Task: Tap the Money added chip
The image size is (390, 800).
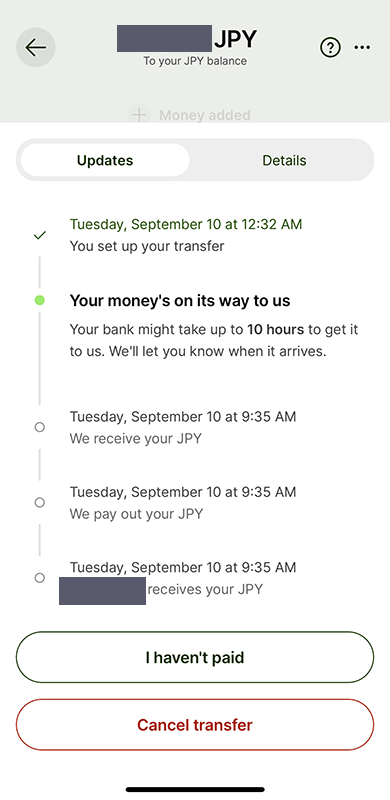Action: [195, 114]
